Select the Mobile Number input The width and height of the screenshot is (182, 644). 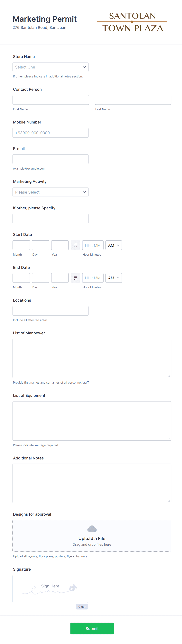coord(50,133)
